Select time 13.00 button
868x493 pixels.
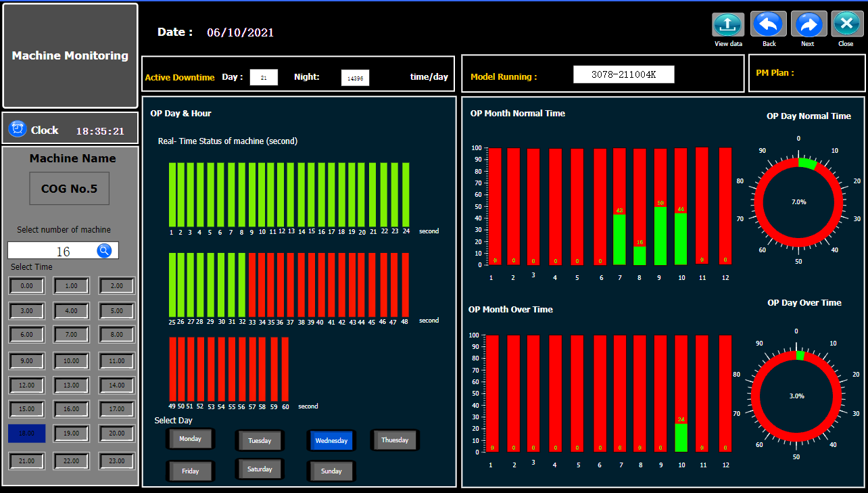pyautogui.click(x=72, y=385)
